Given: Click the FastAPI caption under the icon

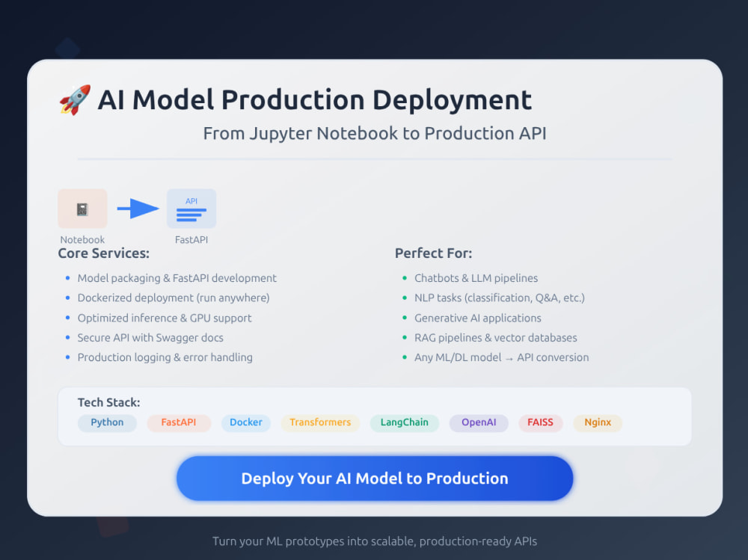Looking at the screenshot, I should point(191,239).
